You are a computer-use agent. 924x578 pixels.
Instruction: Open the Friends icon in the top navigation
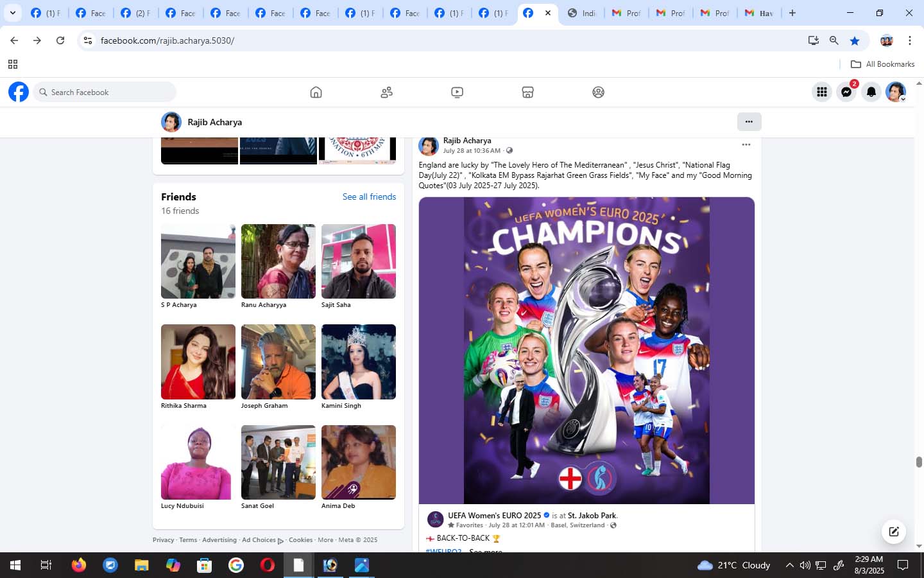click(x=386, y=92)
